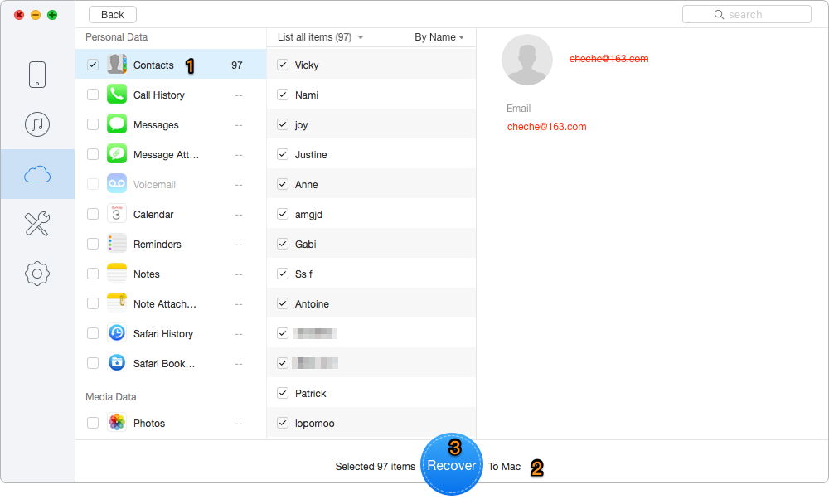This screenshot has height=504, width=829.
Task: Check the Messages checkbox
Action: point(93,124)
